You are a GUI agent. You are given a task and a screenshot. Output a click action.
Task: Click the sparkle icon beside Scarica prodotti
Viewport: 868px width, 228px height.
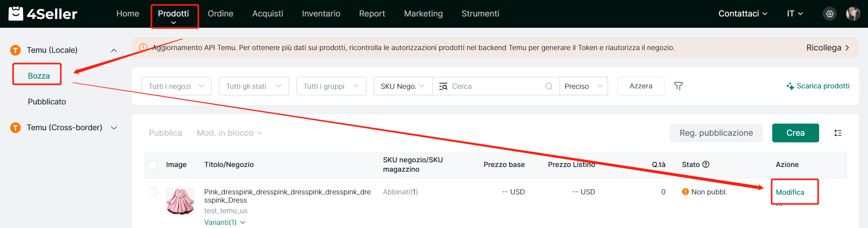point(790,86)
